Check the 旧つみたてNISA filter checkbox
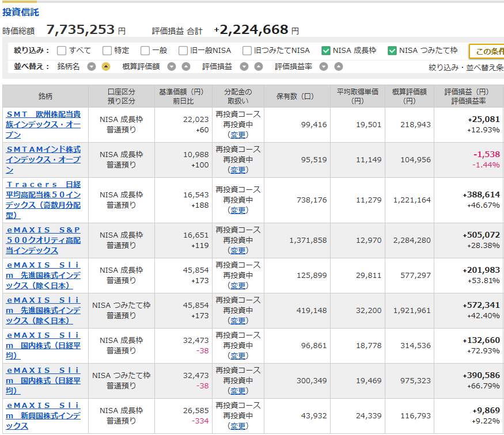Screen dimensions: 504x435 [247, 51]
